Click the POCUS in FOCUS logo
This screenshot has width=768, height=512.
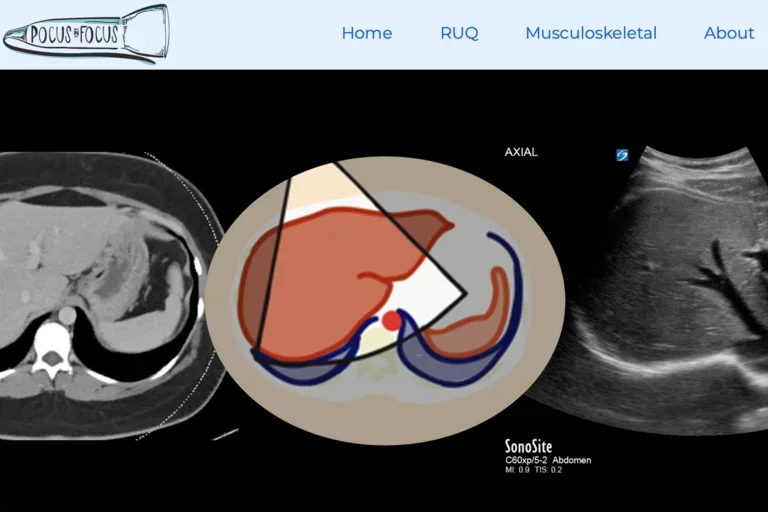pyautogui.click(x=86, y=34)
